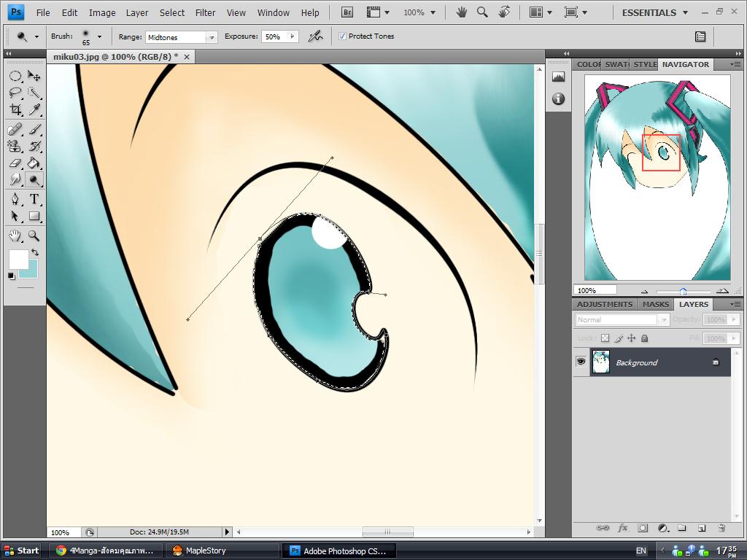747x560 pixels.
Task: Delete layer with trash icon
Action: click(721, 528)
